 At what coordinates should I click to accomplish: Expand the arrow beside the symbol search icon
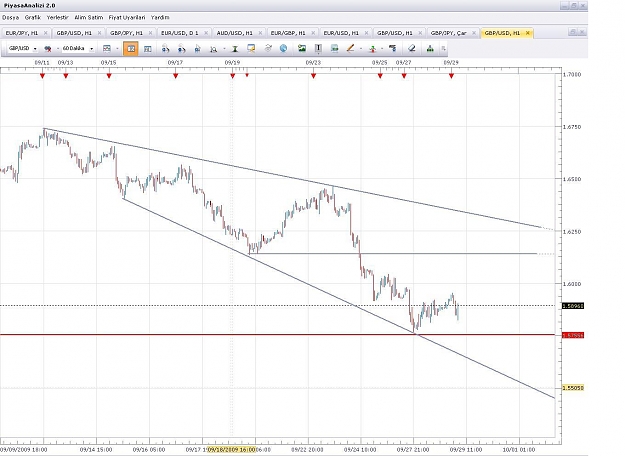tap(57, 49)
